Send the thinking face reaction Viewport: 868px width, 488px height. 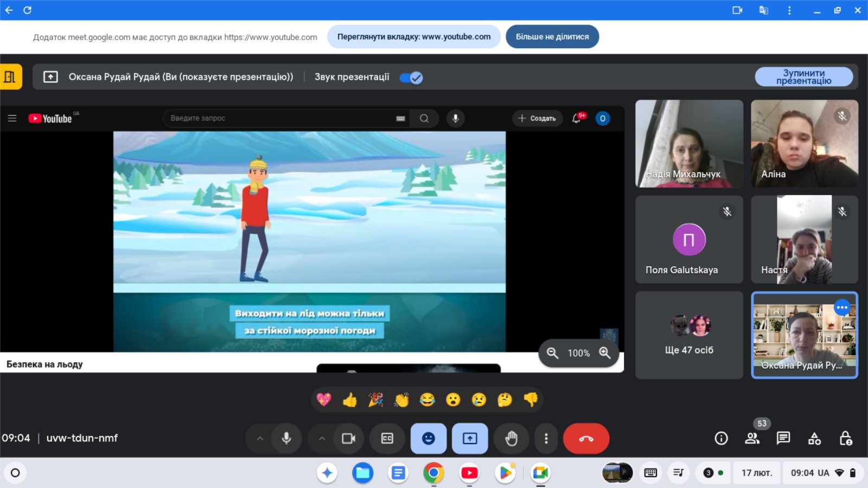coord(505,400)
